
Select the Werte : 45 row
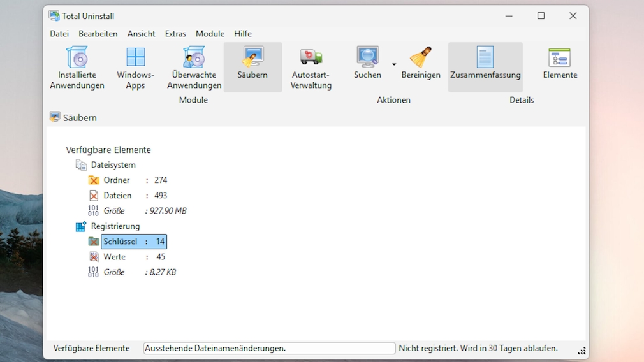tap(134, 257)
